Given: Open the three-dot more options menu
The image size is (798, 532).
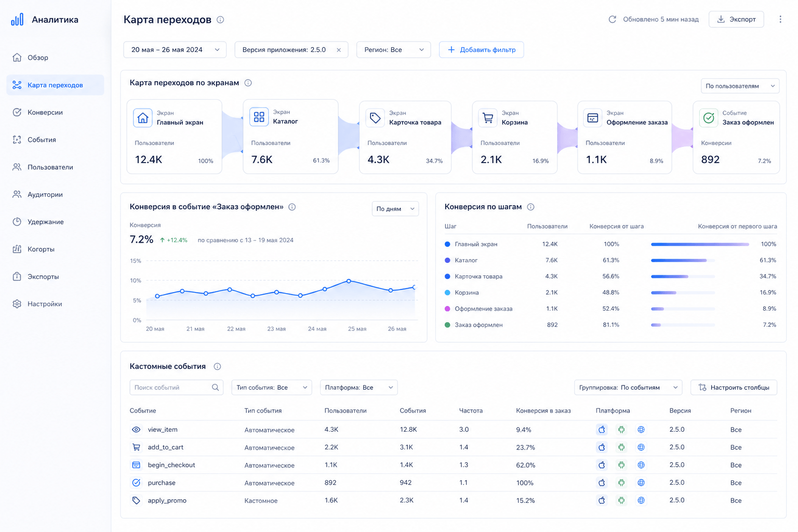Looking at the screenshot, I should click(x=780, y=19).
